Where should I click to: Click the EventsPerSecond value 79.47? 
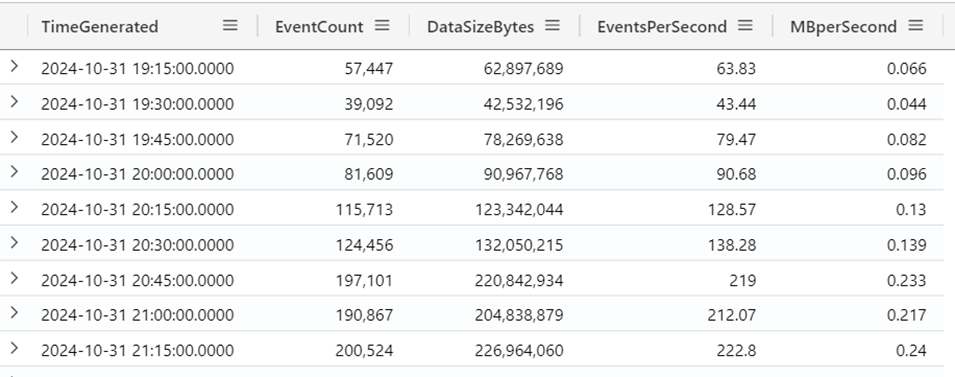click(736, 139)
